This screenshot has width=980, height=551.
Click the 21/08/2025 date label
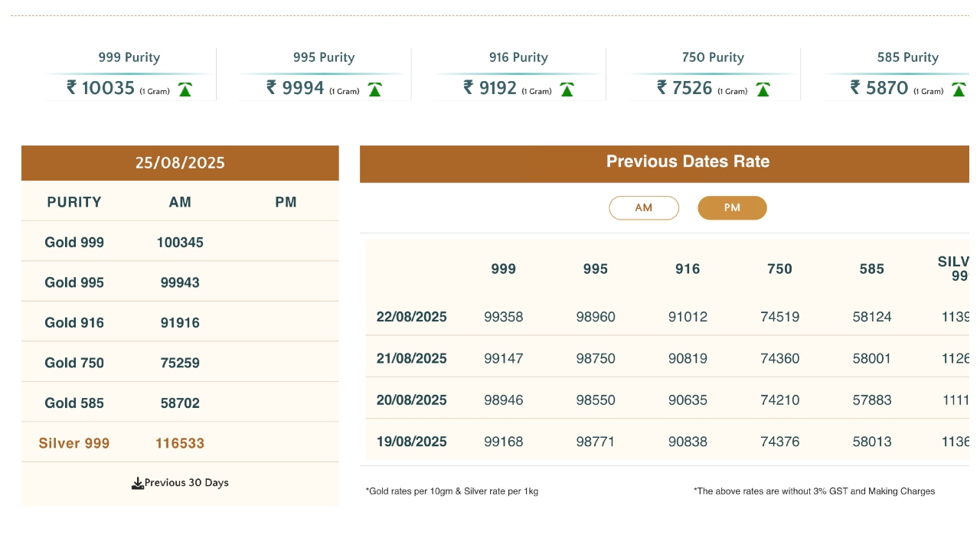click(x=412, y=358)
